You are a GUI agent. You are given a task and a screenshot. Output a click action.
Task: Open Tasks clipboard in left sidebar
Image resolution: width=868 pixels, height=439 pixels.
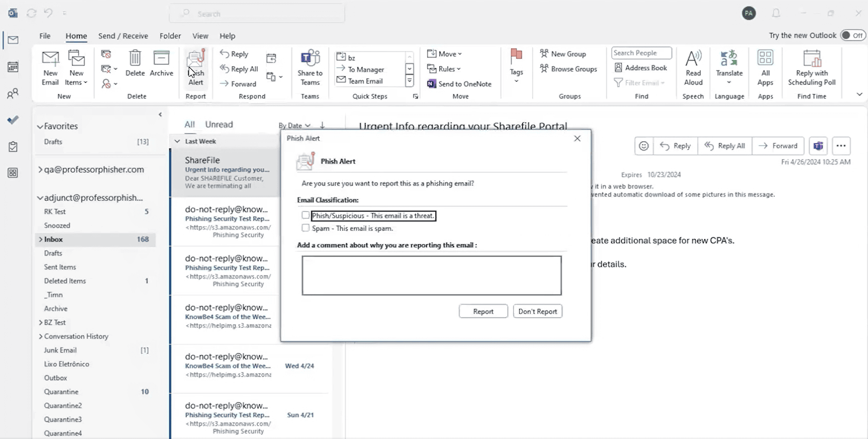13,146
